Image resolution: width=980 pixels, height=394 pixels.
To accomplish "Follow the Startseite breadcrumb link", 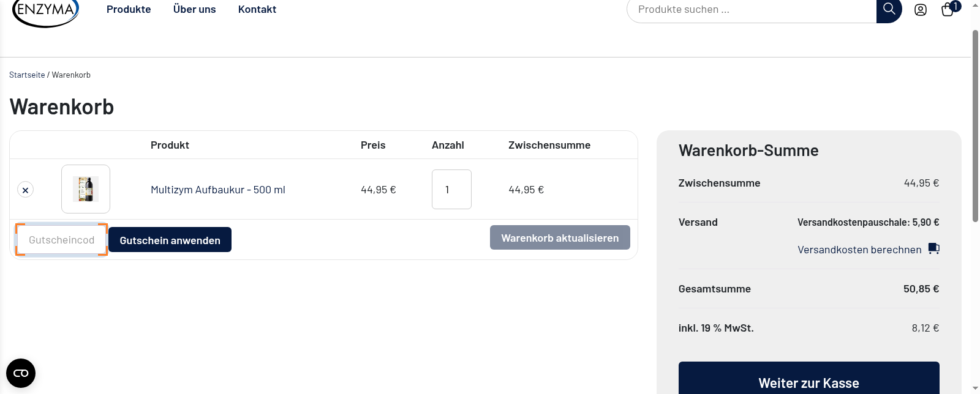I will (x=26, y=74).
